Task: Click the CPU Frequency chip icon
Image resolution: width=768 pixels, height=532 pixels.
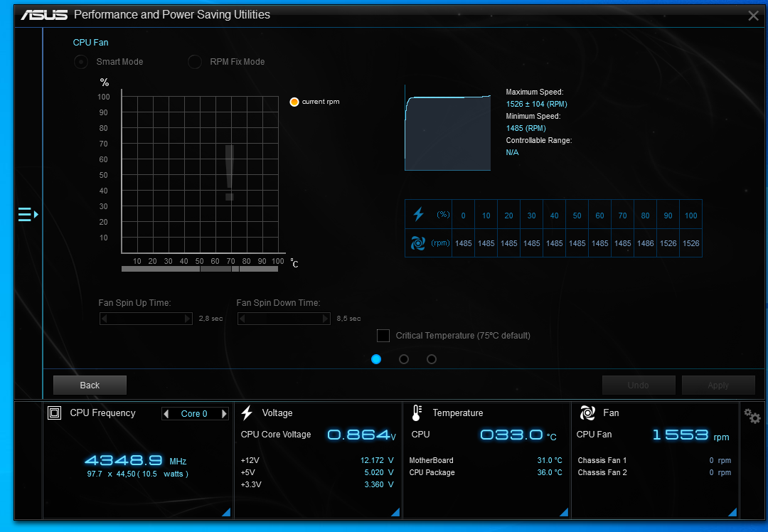Action: click(x=54, y=413)
